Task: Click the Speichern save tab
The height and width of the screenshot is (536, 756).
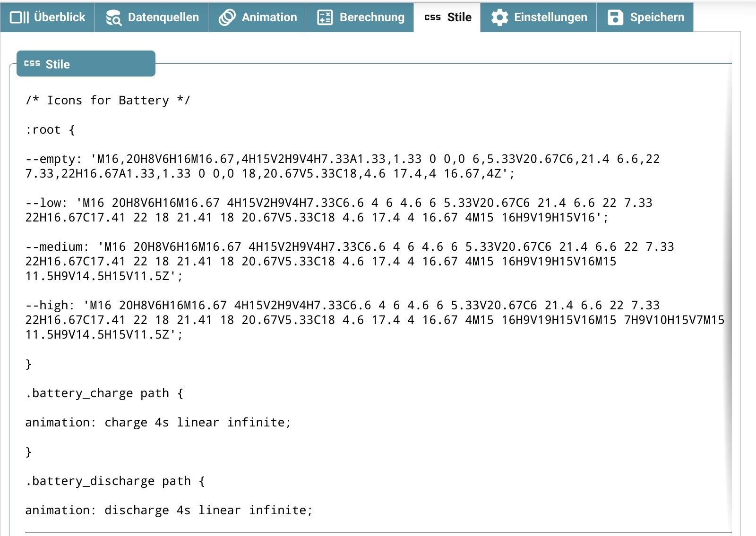Action: pyautogui.click(x=645, y=17)
